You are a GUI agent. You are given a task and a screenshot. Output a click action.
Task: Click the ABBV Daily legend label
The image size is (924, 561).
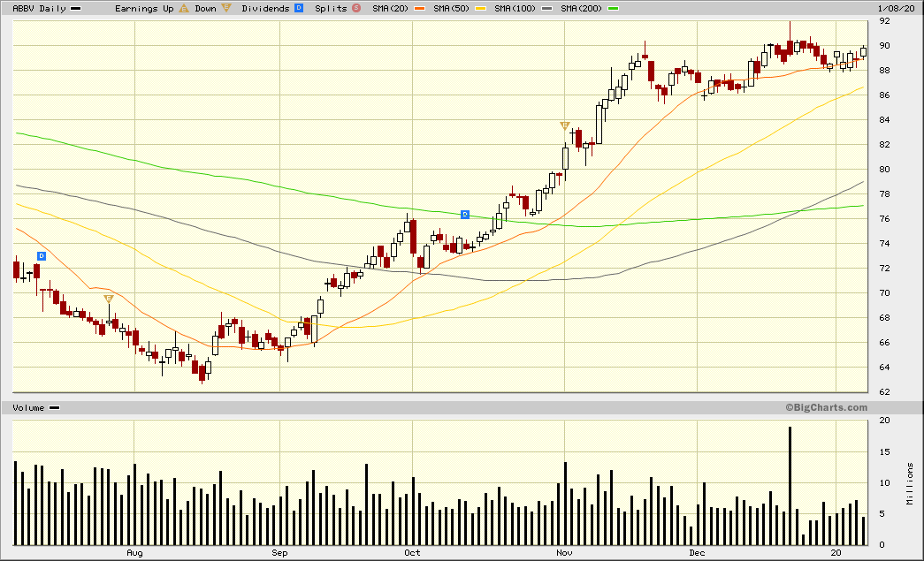click(39, 8)
